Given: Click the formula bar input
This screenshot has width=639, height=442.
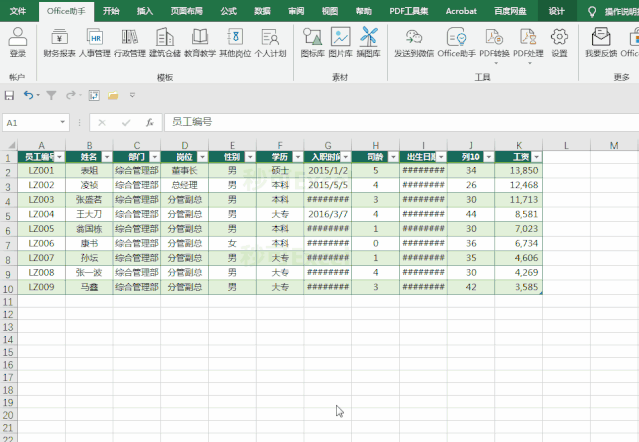Looking at the screenshot, I should (401, 122).
